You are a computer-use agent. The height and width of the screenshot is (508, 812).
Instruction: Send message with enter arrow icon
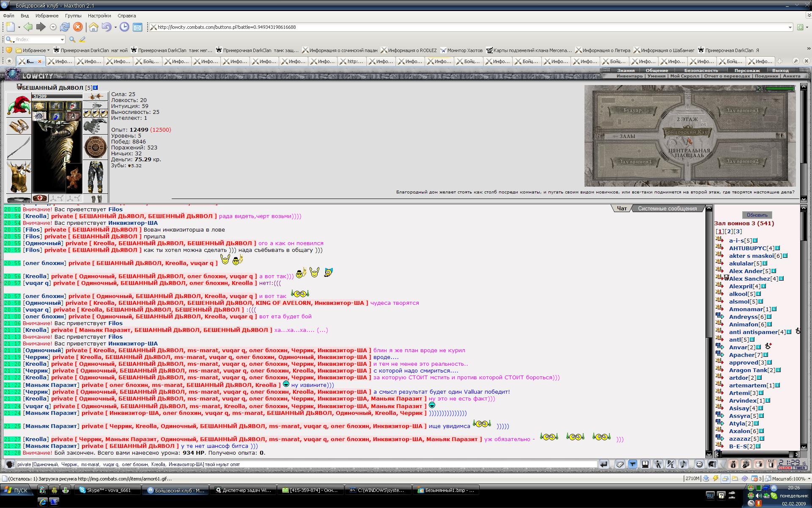click(604, 464)
